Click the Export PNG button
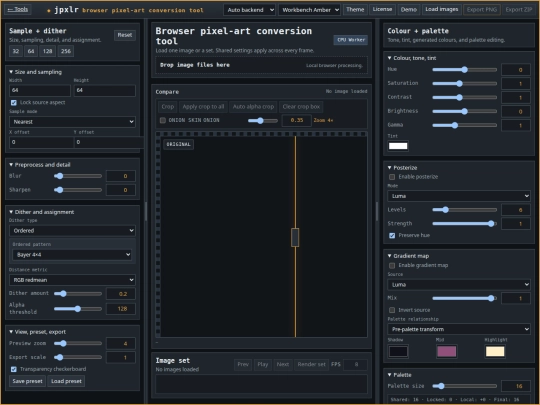 point(482,10)
